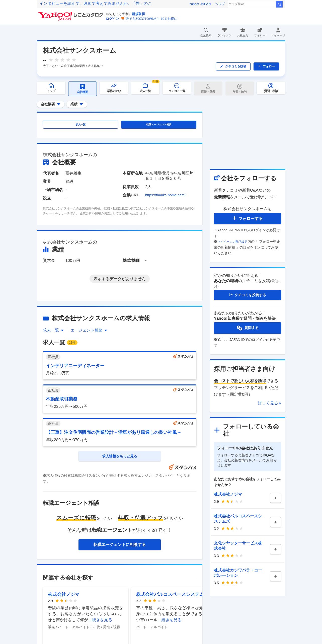Image resolution: width=322 pixels, height=644 pixels.
Task: Open the Yahoo! JAPAN top link
Action: point(200,4)
